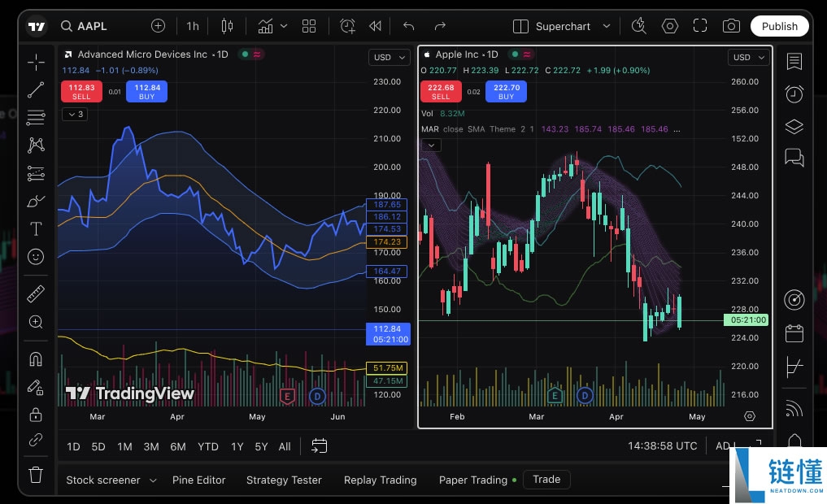Toggle magnet mode for drawings
The image size is (827, 504).
tap(36, 359)
